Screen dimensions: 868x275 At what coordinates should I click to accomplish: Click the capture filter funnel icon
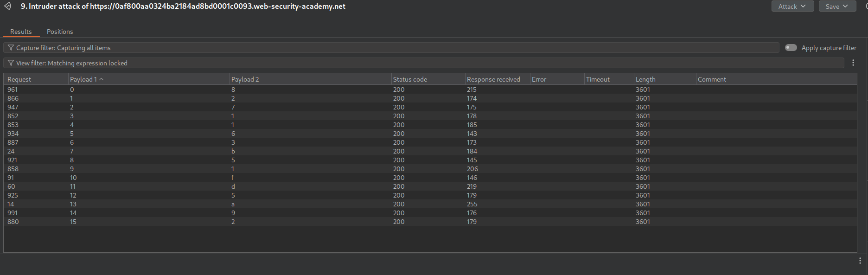pyautogui.click(x=11, y=48)
